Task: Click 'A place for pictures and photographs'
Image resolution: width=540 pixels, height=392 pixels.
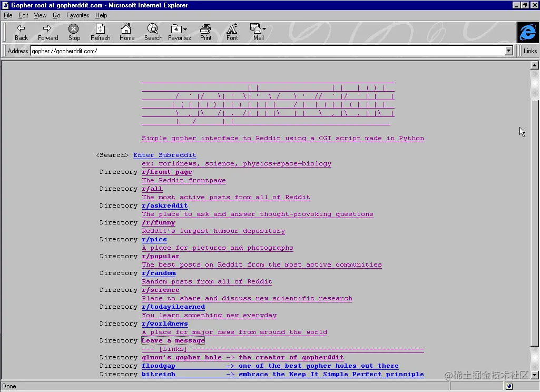Action: [217, 248]
